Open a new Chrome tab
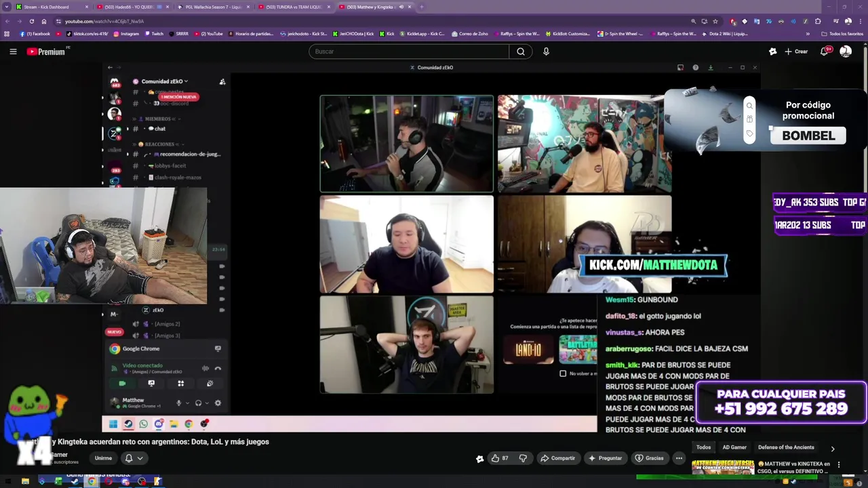Screen dimensions: 868x488 point(421,7)
